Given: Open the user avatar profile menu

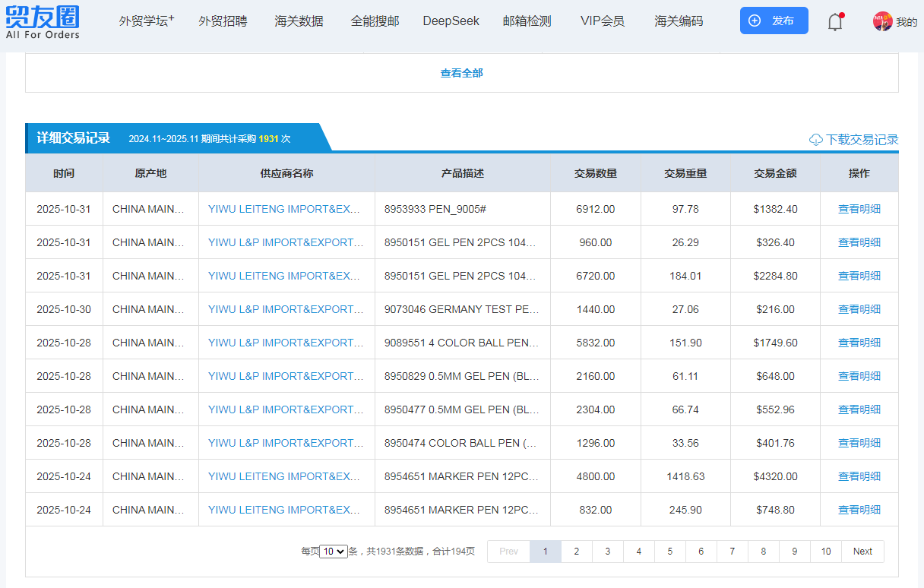Looking at the screenshot, I should coord(882,21).
